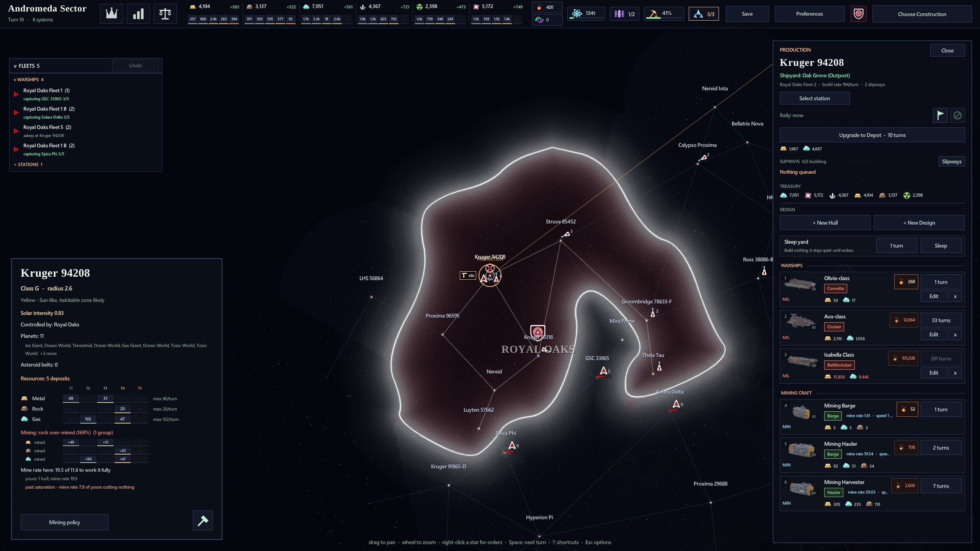980x551 pixels.
Task: Click the Olivia-class corvette ship thumbnail
Action: point(800,284)
